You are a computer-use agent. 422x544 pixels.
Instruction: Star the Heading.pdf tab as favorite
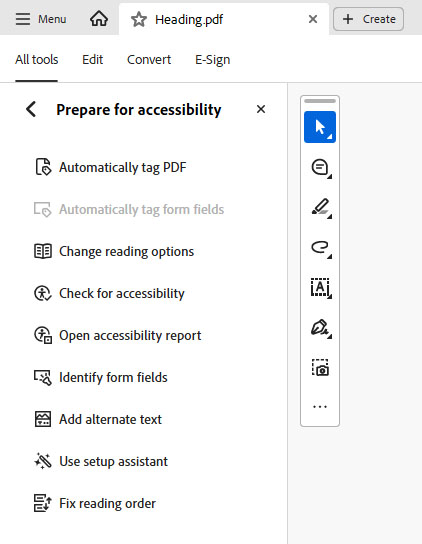coord(139,19)
